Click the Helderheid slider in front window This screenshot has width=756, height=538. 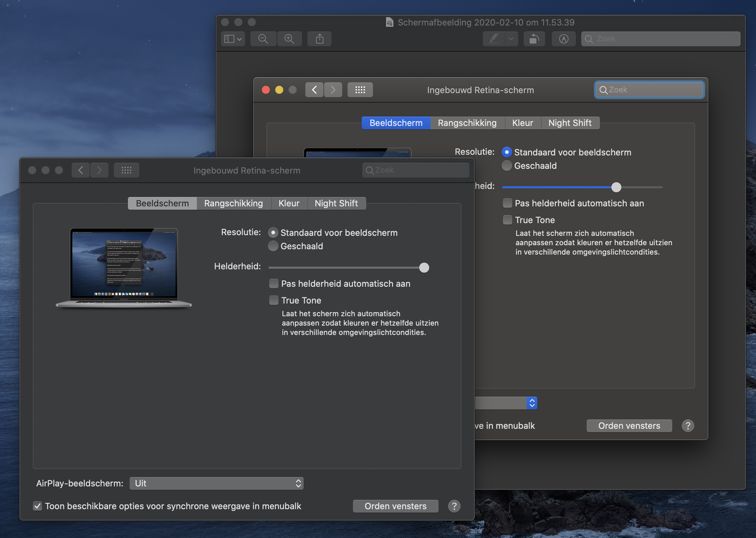pos(348,267)
